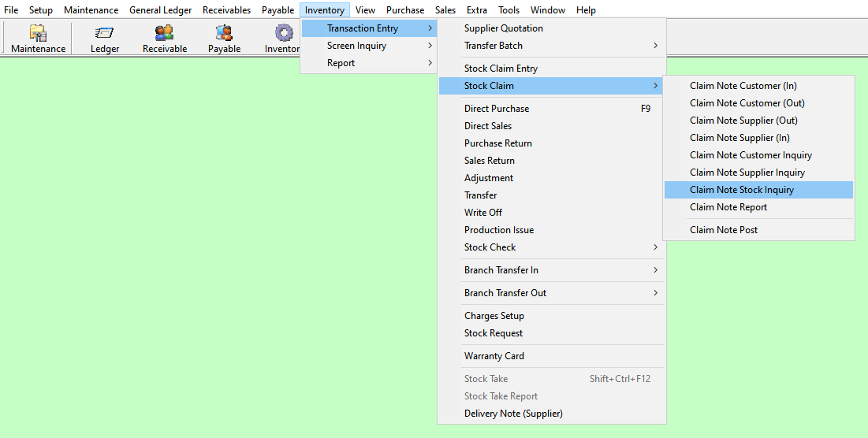Choose Direct Purchase entry
Viewport: 868px width, 438px height.
[552, 109]
